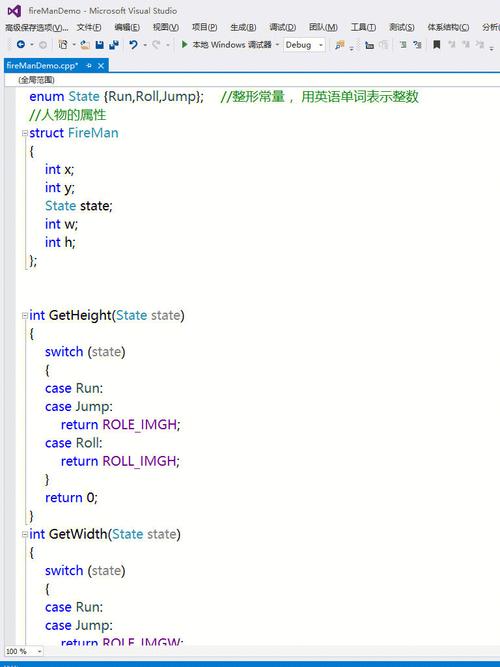The width and height of the screenshot is (500, 667).
Task: Open the 体系结构(C) menu
Action: [448, 27]
